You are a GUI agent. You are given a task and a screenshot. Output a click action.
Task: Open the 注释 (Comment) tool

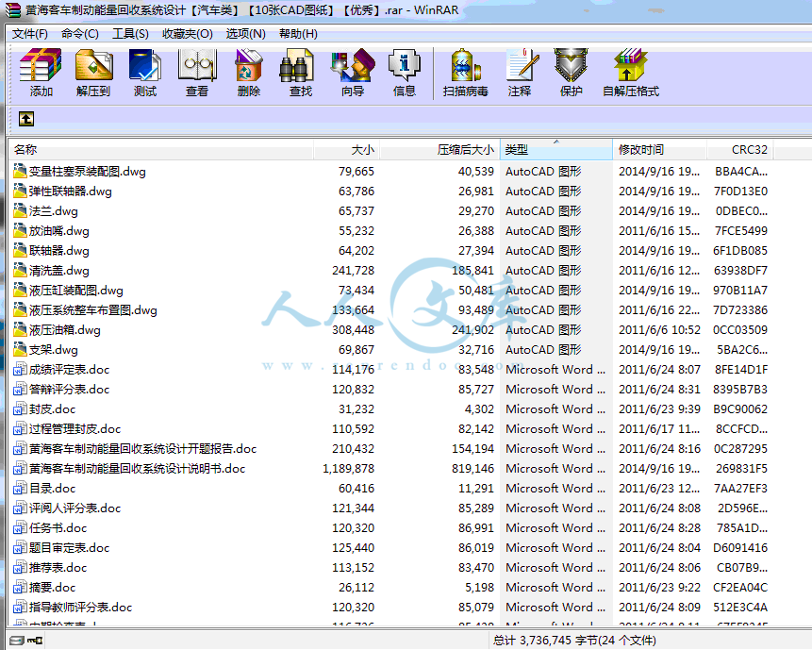pos(522,65)
